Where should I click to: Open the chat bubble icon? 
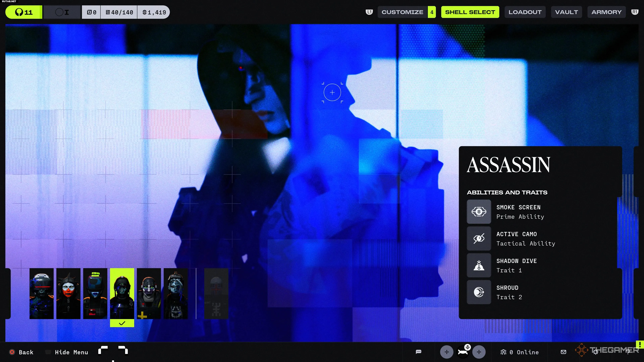click(x=418, y=352)
